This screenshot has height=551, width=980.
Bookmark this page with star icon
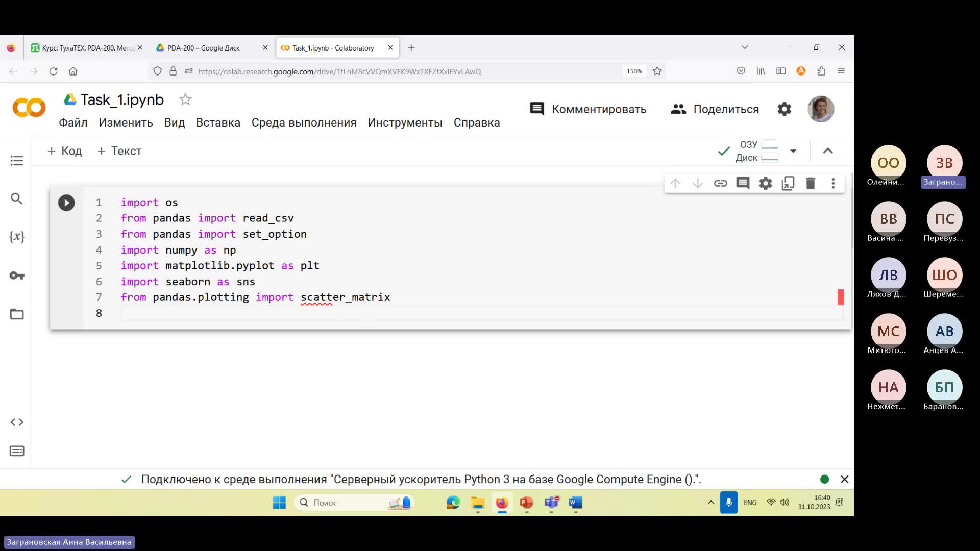657,71
